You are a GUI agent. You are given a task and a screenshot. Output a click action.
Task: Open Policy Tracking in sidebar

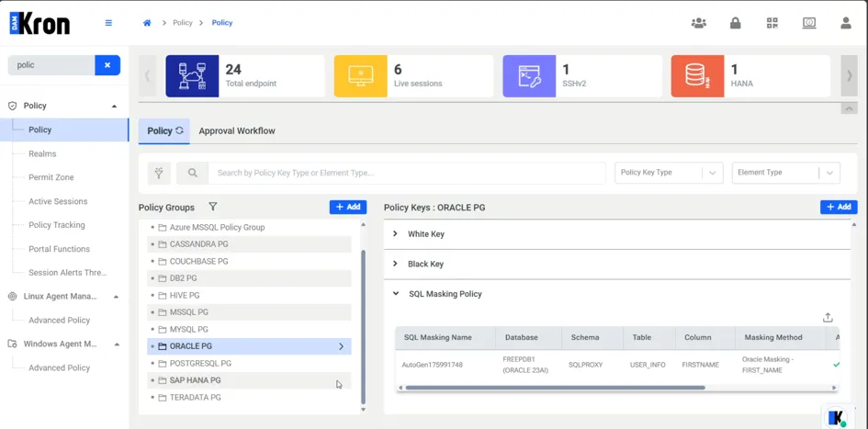[x=56, y=225]
